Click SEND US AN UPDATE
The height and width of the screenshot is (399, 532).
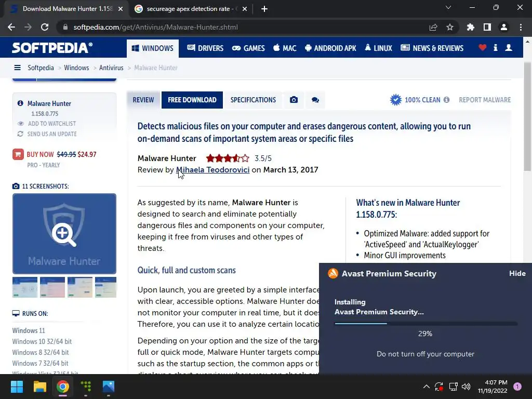52,134
